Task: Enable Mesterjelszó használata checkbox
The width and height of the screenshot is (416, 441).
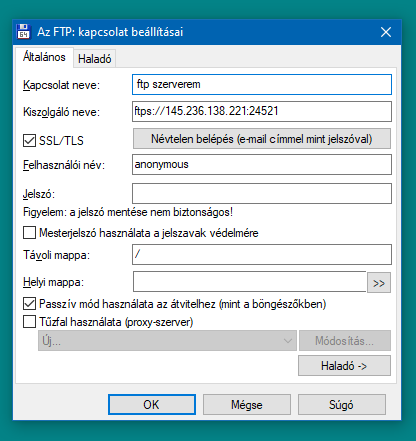Action: (29, 232)
